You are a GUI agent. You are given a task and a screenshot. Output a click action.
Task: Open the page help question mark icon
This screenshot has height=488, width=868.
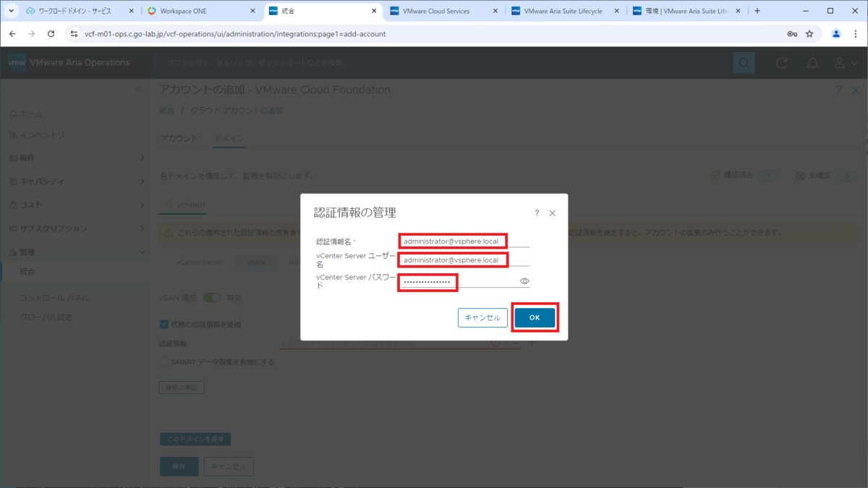(x=839, y=90)
